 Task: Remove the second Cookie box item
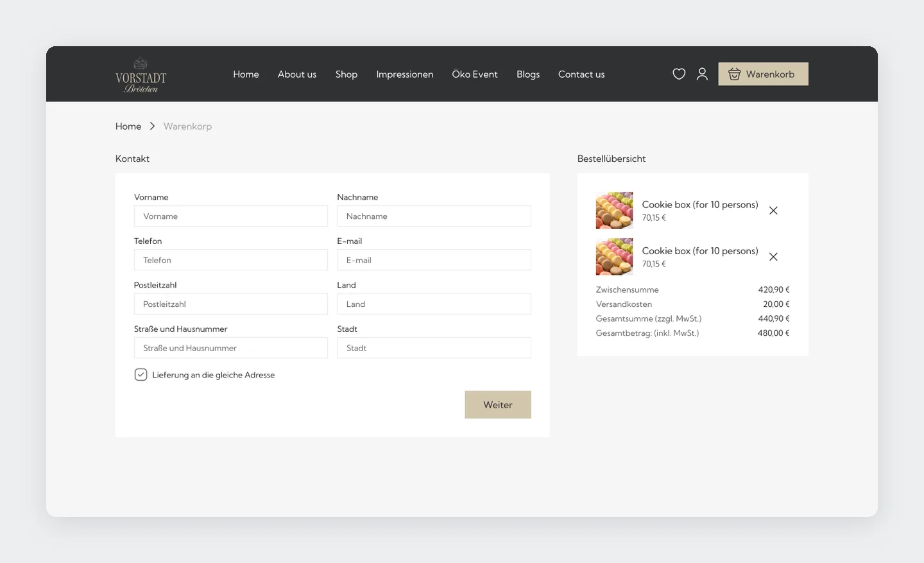point(773,257)
